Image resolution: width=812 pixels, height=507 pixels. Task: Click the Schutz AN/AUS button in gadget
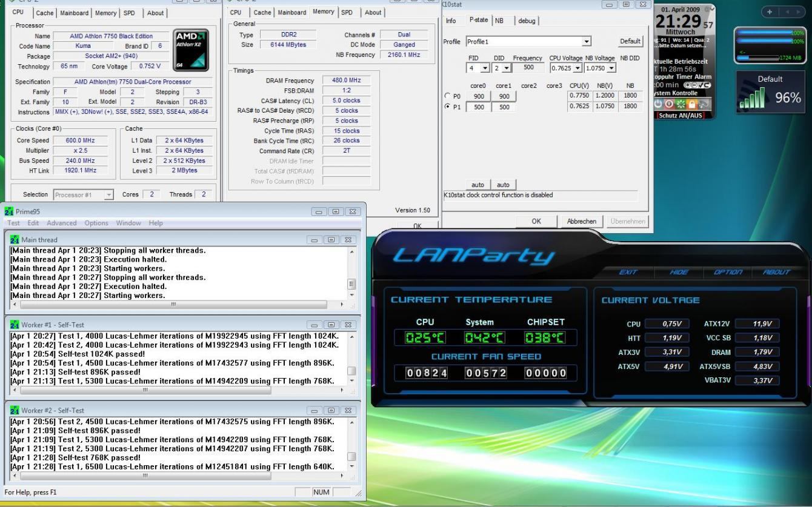(x=681, y=115)
